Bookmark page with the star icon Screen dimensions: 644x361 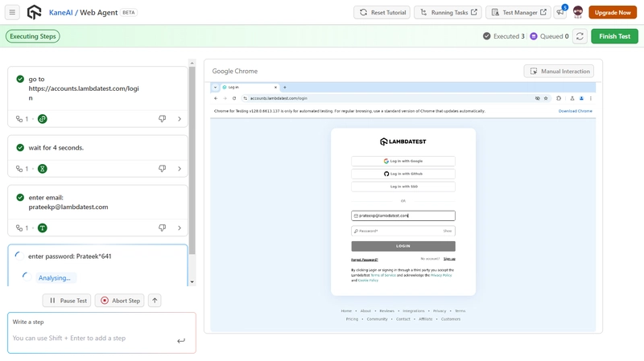click(546, 98)
